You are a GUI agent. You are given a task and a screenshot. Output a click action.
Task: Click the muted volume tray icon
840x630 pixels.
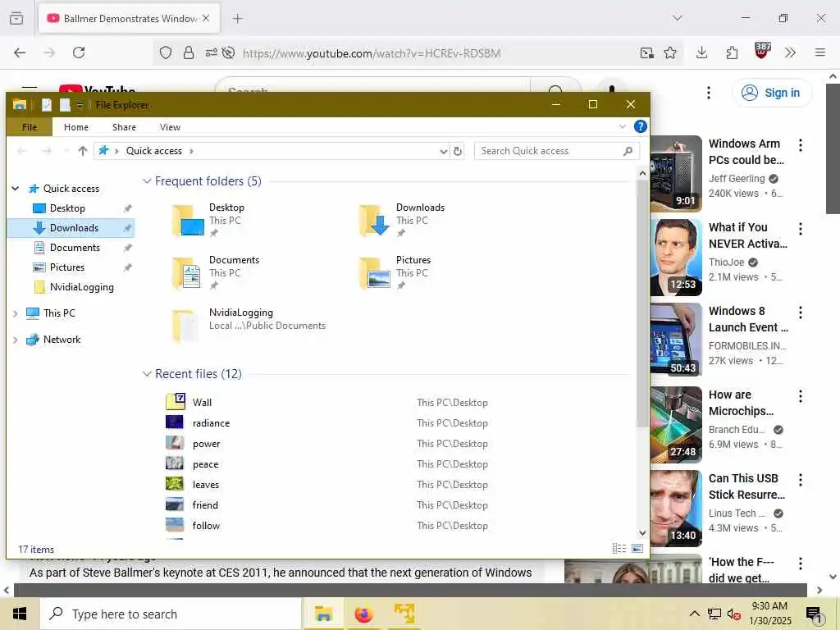coord(734,614)
